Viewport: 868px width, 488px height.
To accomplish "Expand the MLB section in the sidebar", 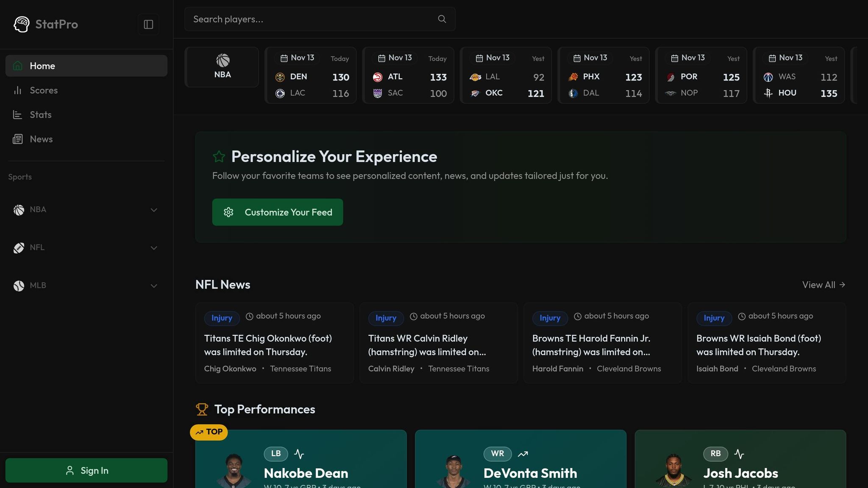I will pos(153,286).
